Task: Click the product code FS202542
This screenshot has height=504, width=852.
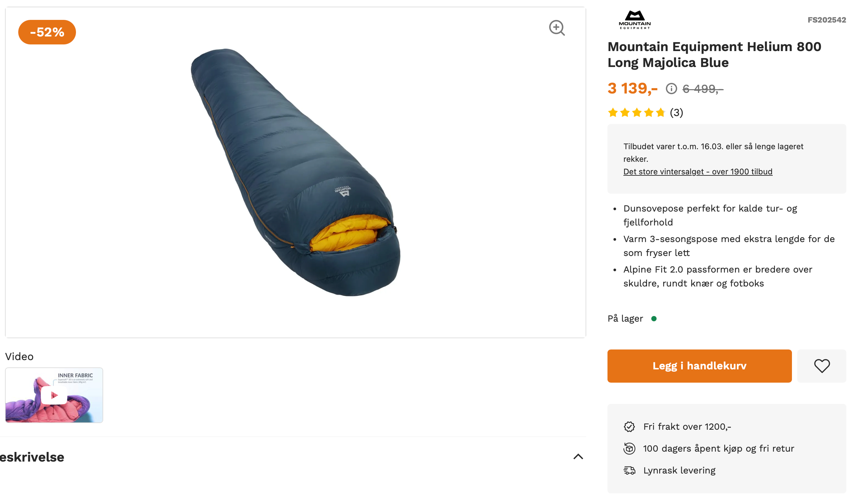Action: [826, 20]
